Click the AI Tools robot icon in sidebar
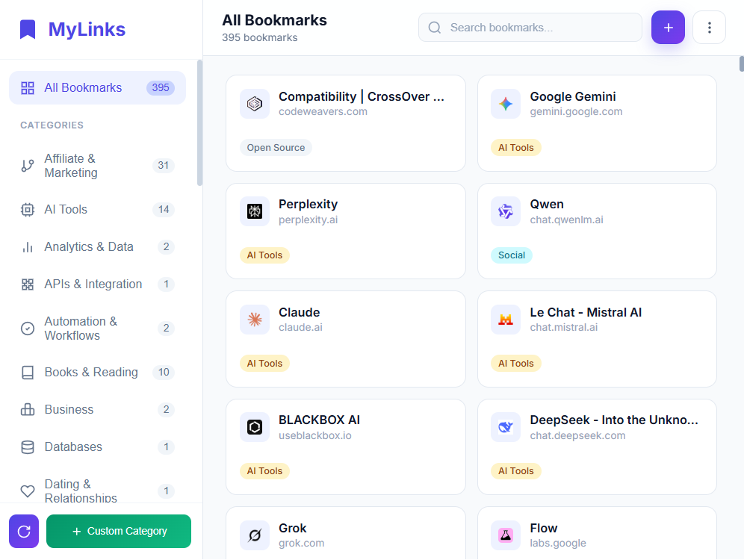Screen dimensions: 744x560 point(28,210)
